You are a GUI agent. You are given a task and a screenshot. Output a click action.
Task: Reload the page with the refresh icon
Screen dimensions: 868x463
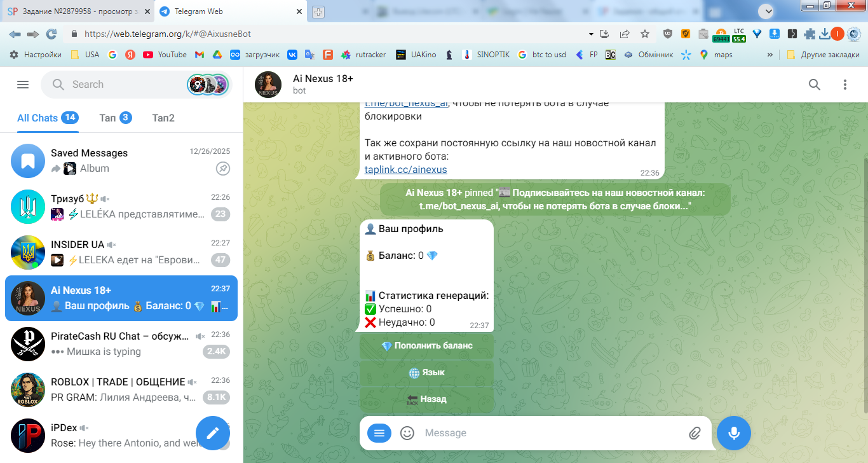[x=52, y=34]
